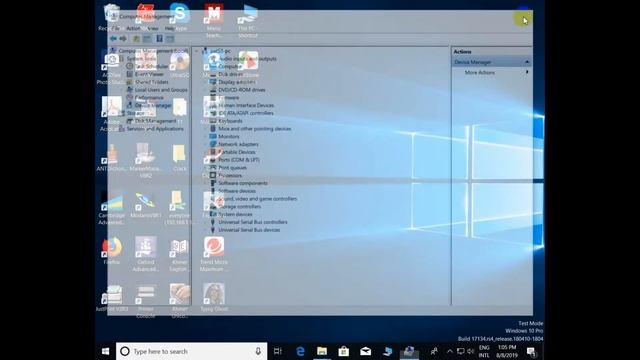Select Disk Management in left tree
The height and width of the screenshot is (360, 640).
click(155, 121)
